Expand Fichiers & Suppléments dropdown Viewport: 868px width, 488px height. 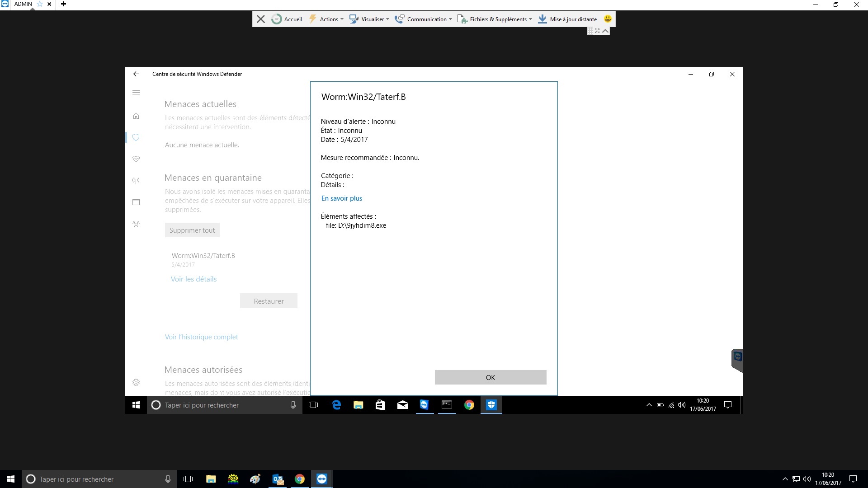(495, 19)
